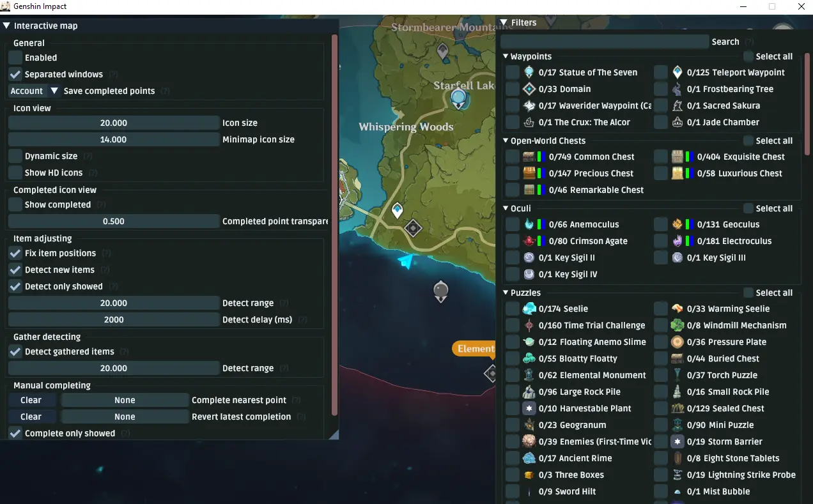This screenshot has height=504, width=813.
Task: Adjust the Icon size slider
Action: [114, 123]
